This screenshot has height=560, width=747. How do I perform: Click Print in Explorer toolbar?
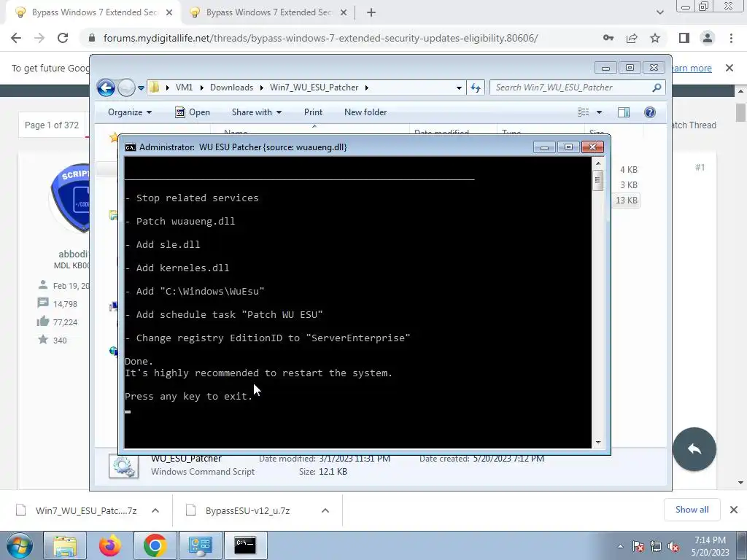(313, 112)
